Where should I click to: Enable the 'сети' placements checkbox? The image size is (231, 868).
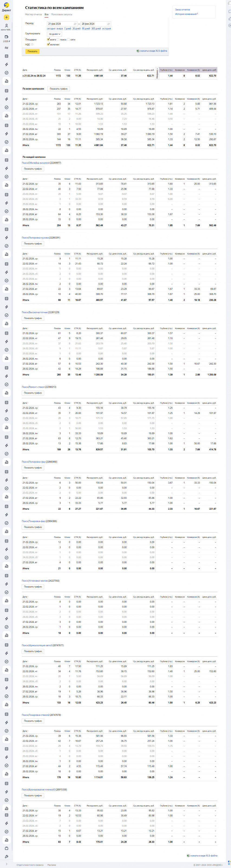click(x=68, y=39)
